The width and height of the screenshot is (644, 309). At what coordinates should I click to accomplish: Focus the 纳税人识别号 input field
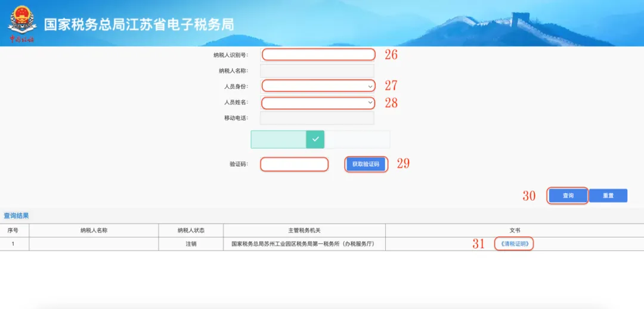(318, 55)
